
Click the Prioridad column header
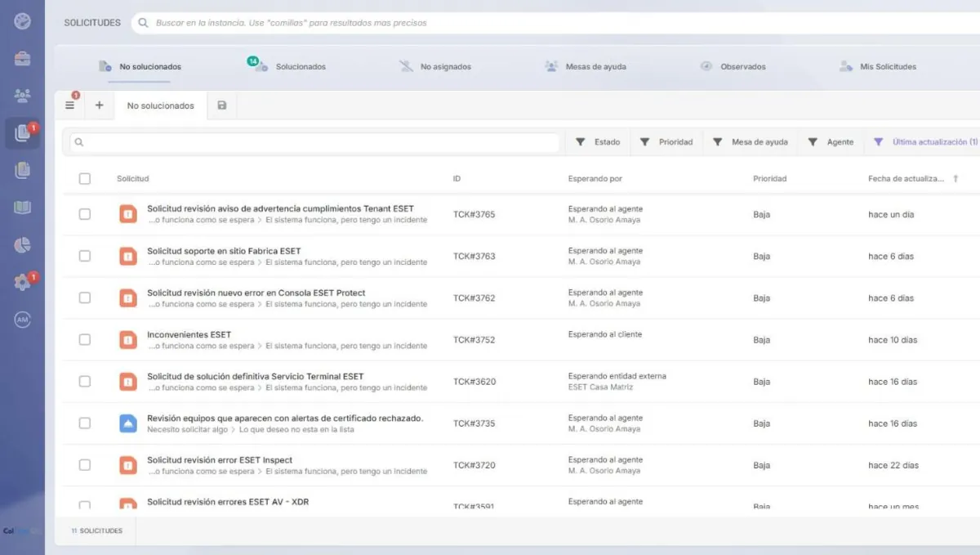click(769, 178)
